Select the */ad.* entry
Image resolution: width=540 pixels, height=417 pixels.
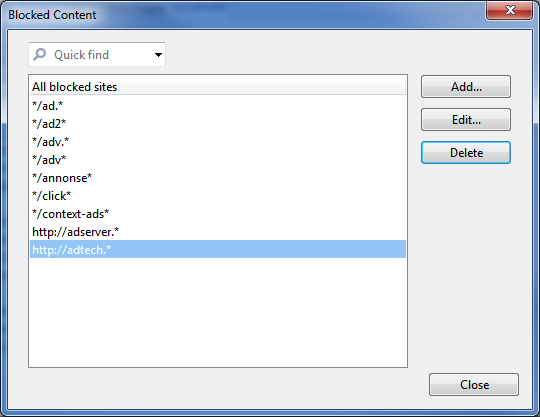click(x=218, y=106)
